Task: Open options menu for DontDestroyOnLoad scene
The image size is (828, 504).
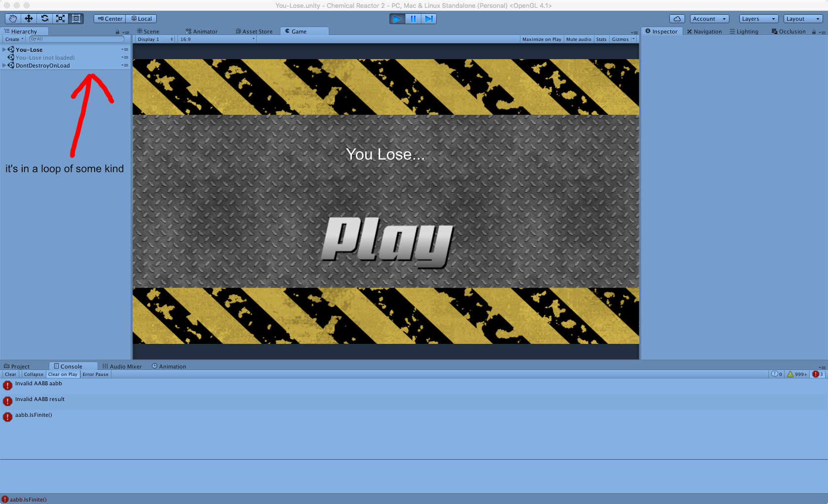Action: click(125, 65)
